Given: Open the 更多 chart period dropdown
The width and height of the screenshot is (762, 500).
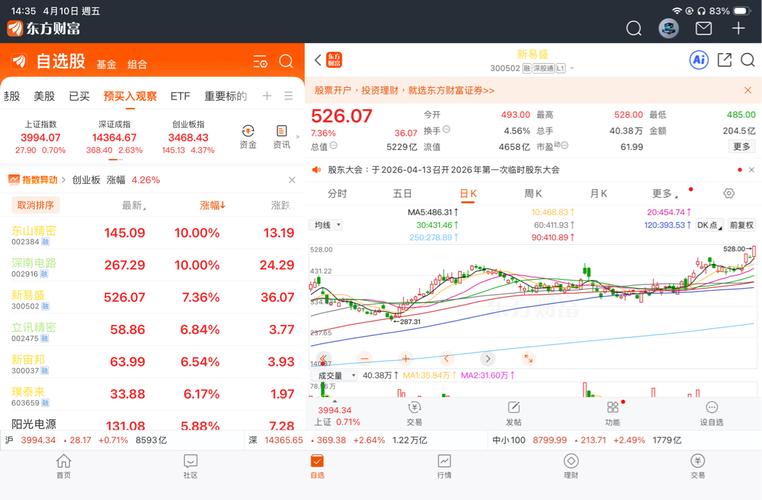Looking at the screenshot, I should pyautogui.click(x=664, y=193).
